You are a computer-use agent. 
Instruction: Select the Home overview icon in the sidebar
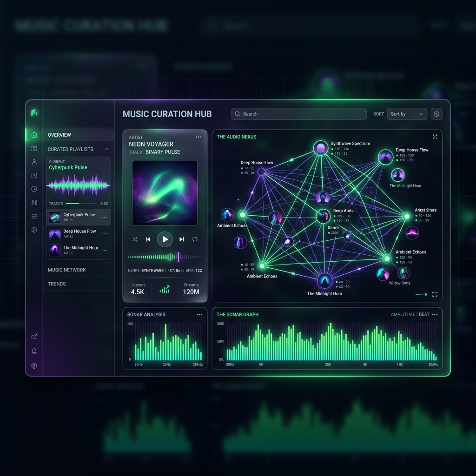34,135
